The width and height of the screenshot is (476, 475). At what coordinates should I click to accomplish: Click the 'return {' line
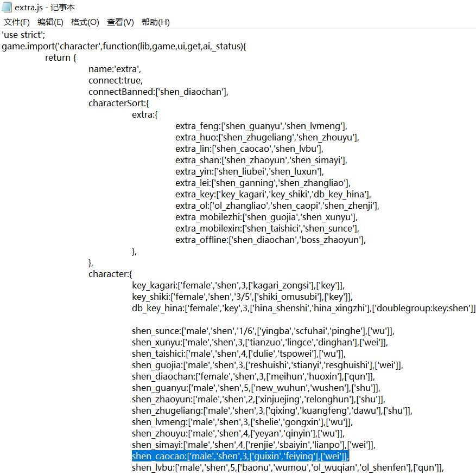(x=61, y=57)
